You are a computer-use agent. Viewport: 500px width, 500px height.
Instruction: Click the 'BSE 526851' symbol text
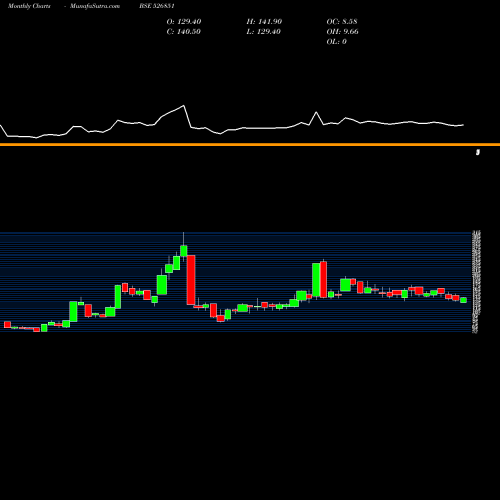157,6
